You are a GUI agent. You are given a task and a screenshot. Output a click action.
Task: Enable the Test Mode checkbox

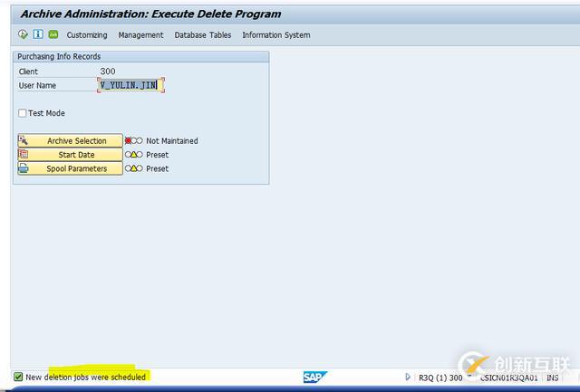tap(23, 113)
